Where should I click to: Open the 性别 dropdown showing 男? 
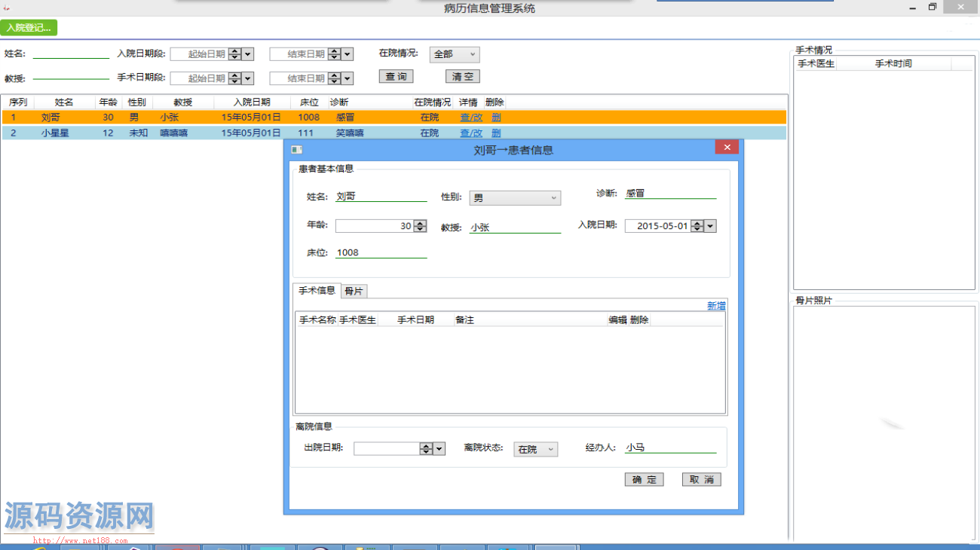[x=515, y=198]
